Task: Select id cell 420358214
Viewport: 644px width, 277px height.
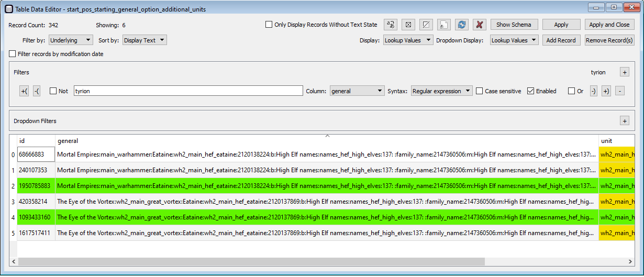Action: pyautogui.click(x=36, y=201)
